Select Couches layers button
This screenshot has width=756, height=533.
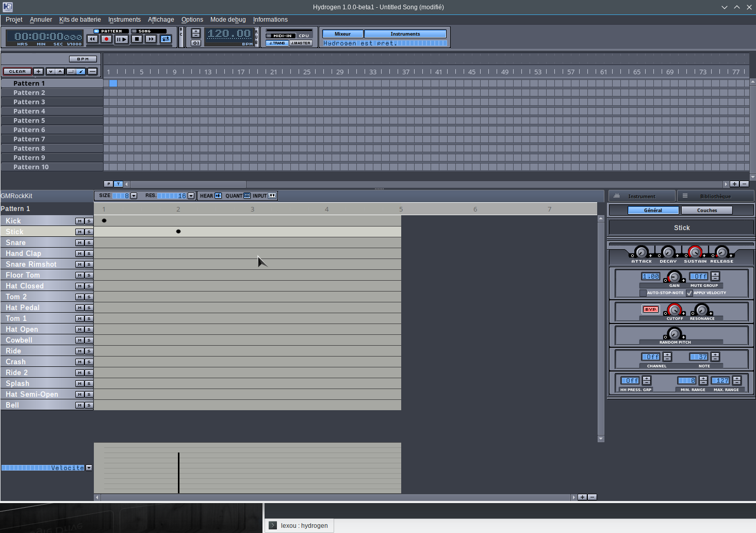point(707,211)
